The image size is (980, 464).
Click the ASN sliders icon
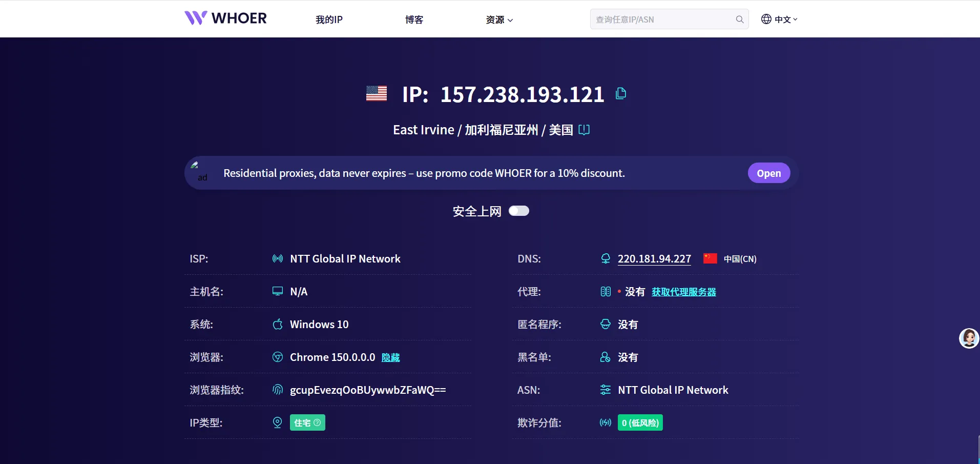(x=606, y=390)
